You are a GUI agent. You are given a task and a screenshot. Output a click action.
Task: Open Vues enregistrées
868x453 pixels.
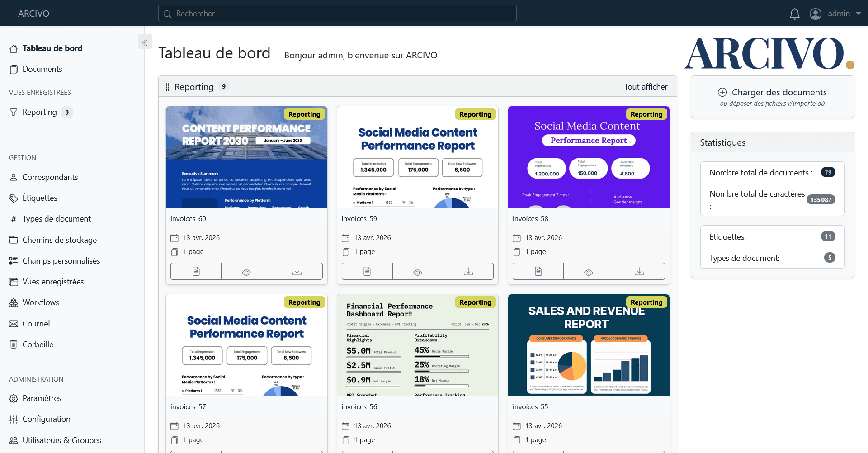[x=47, y=282]
